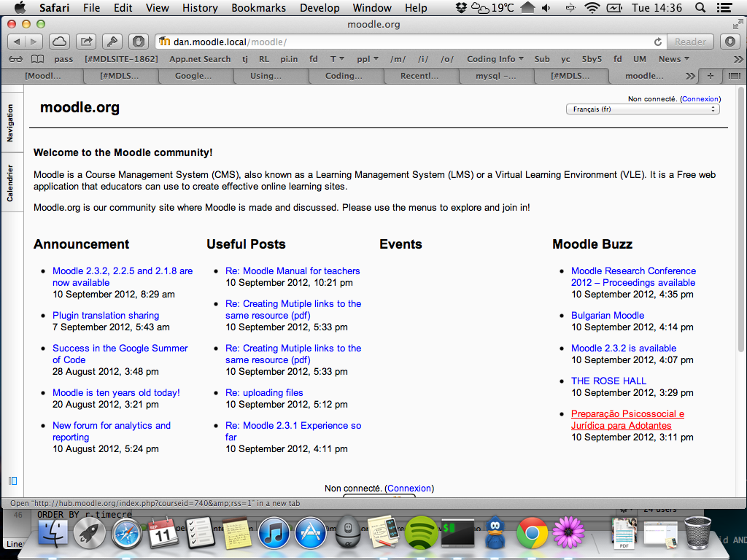Viewport: 747px width, 560px height.
Task: Click the hammer-and-wrench toolbar icon
Action: tap(112, 42)
